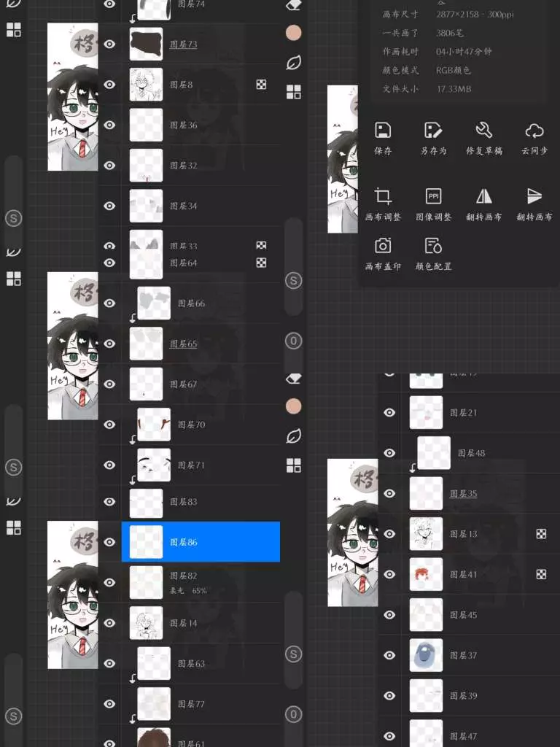Tap the blue blob thumbnail of 图层37
This screenshot has width=560, height=747.
[x=426, y=655]
